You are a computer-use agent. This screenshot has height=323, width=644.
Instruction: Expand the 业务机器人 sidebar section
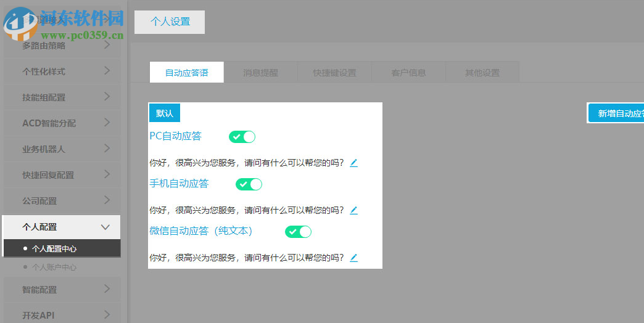pyautogui.click(x=62, y=149)
